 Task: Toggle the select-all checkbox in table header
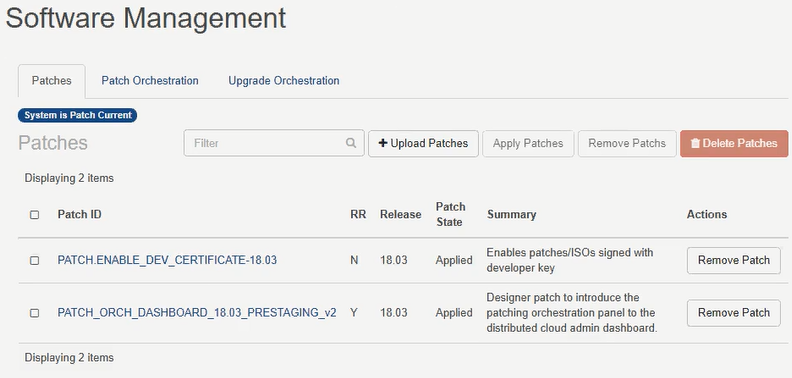pyautogui.click(x=34, y=215)
